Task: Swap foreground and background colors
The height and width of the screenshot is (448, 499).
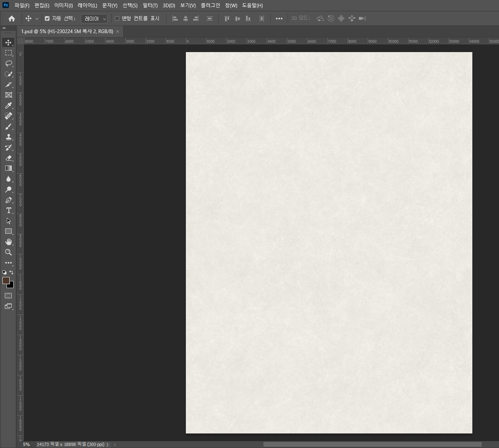Action: coord(11,272)
